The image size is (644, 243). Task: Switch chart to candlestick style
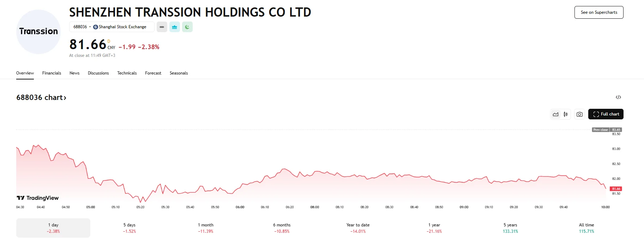click(x=566, y=114)
